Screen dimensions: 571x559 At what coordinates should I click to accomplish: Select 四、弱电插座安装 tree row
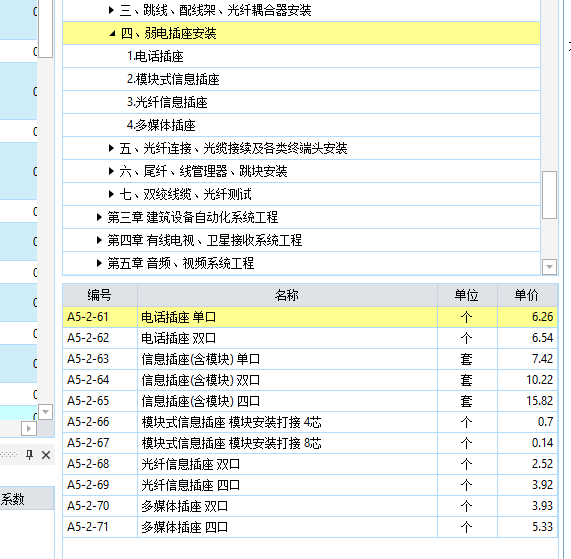[301, 34]
